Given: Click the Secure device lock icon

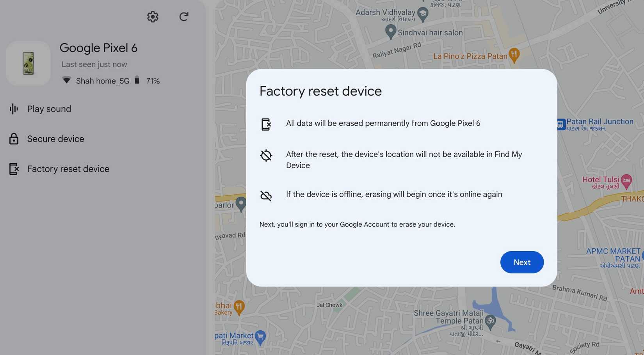Looking at the screenshot, I should (14, 138).
